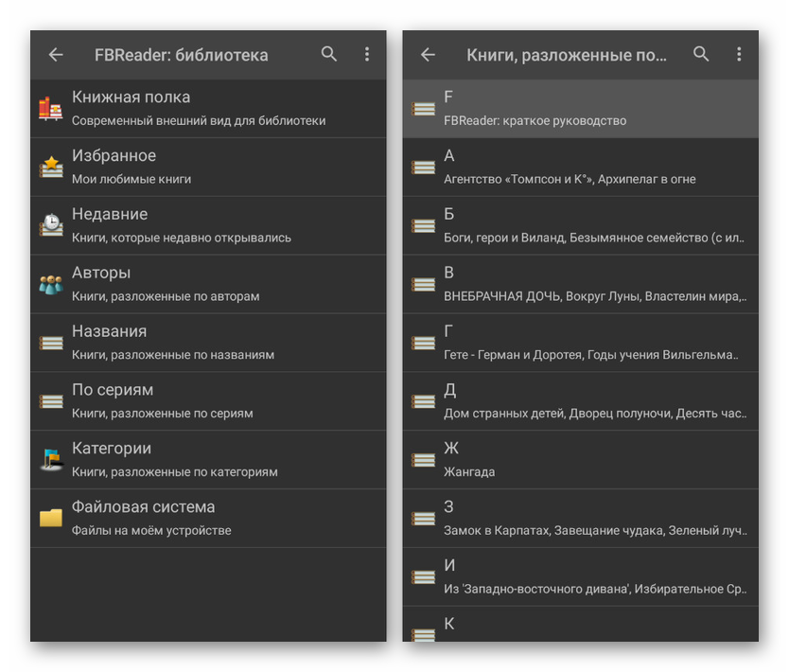This screenshot has width=789, height=672.
Task: Click the Авторы people icon
Action: pyautogui.click(x=51, y=284)
